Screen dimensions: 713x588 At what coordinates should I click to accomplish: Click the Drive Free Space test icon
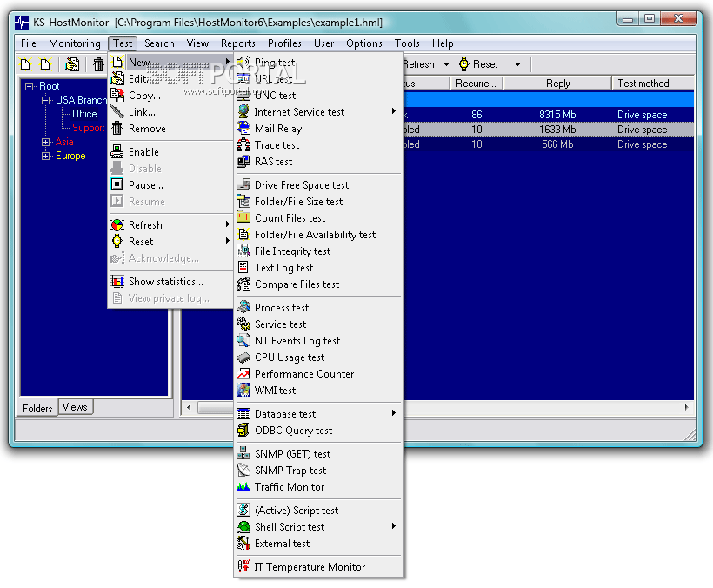(243, 184)
